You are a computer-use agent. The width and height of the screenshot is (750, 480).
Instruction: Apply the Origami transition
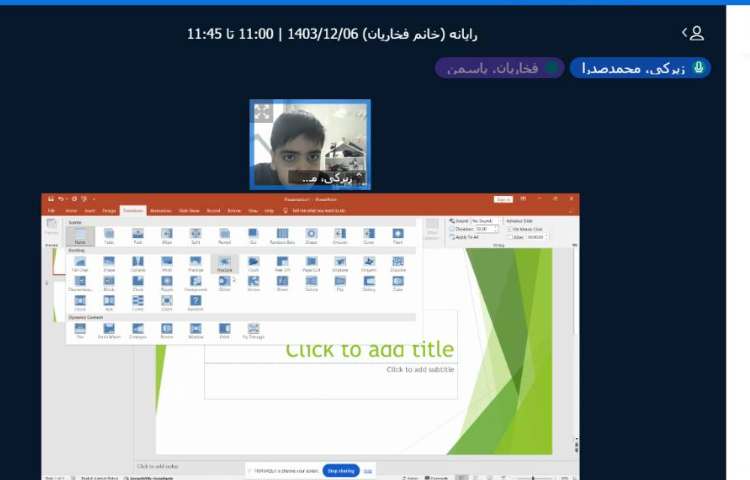pos(369,263)
